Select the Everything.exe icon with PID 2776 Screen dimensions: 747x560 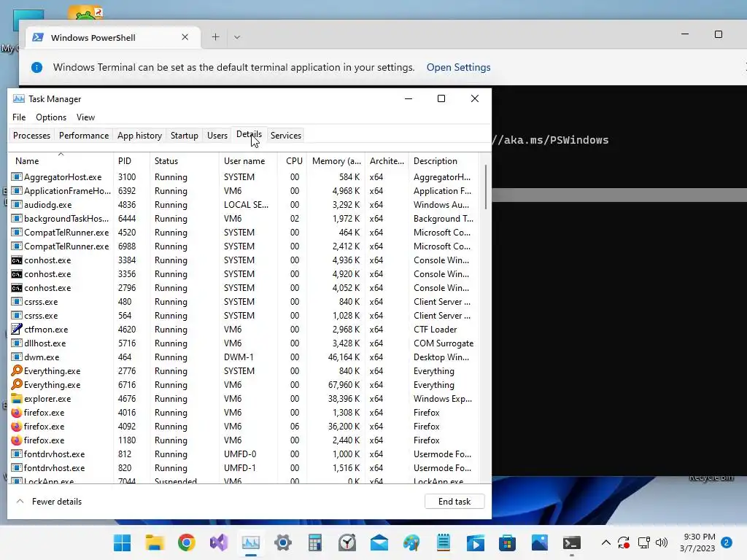point(17,370)
